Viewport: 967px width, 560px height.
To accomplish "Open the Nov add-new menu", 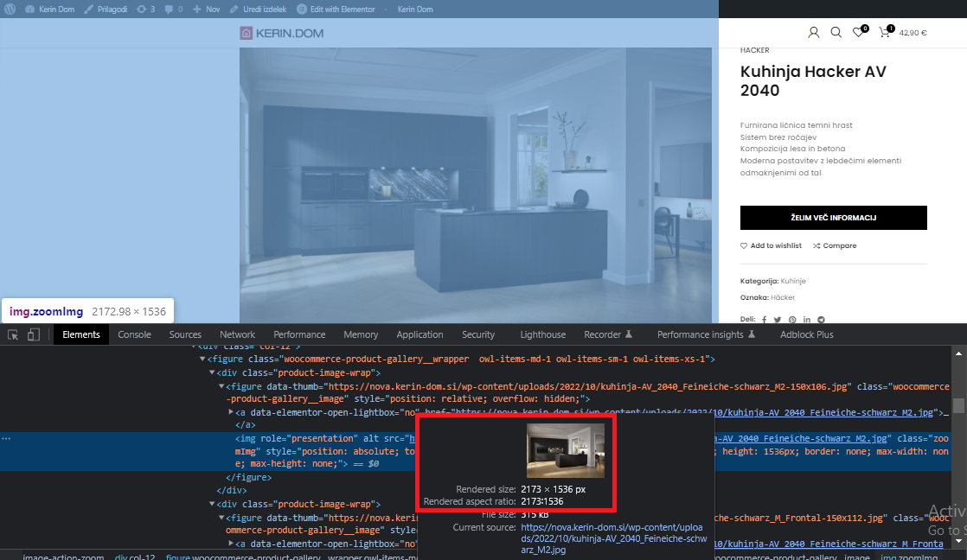I will click(206, 10).
